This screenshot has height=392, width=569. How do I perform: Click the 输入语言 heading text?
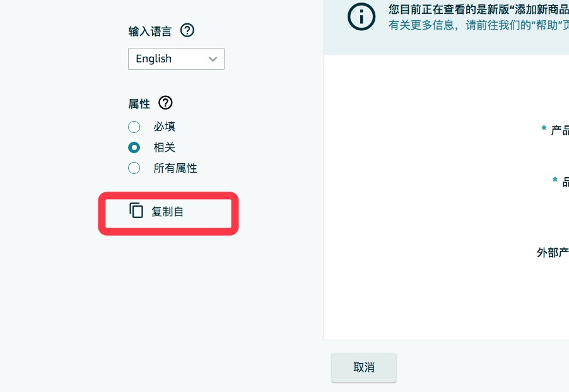tap(150, 31)
